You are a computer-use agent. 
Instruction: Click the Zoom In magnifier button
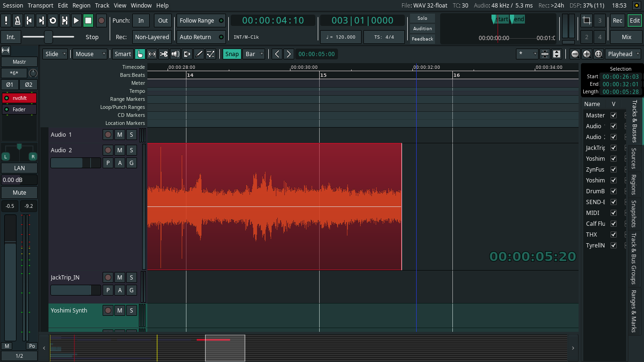click(x=587, y=54)
